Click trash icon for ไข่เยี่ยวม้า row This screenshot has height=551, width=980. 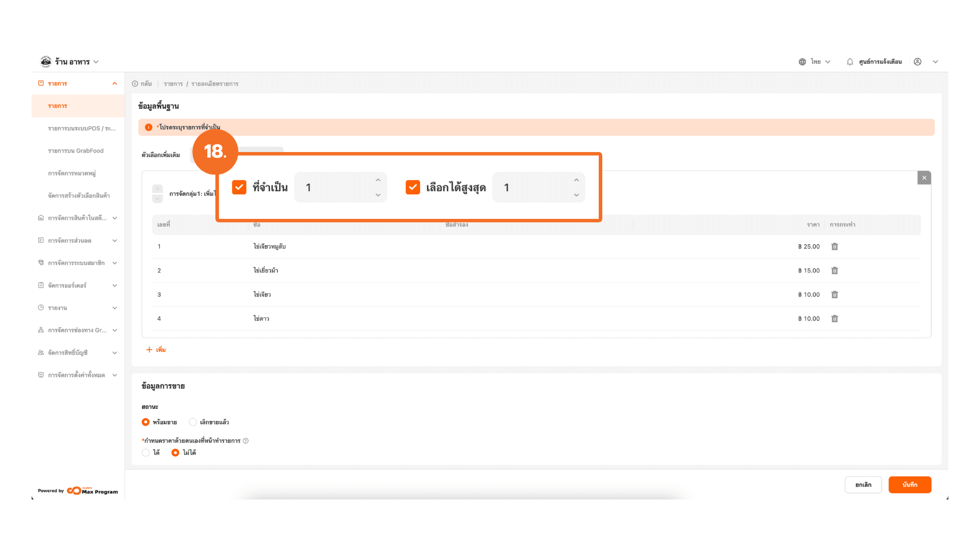pos(835,270)
